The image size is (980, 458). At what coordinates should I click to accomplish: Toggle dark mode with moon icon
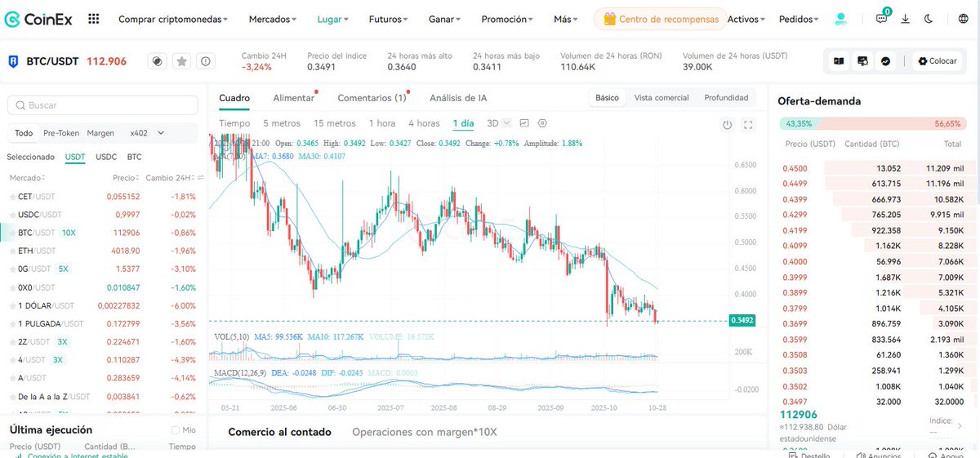[929, 19]
